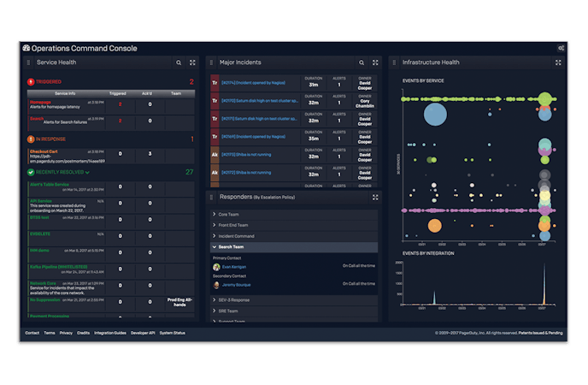Expand the SEV-3 Response row
Screen dimensions: 588x385
click(x=294, y=300)
